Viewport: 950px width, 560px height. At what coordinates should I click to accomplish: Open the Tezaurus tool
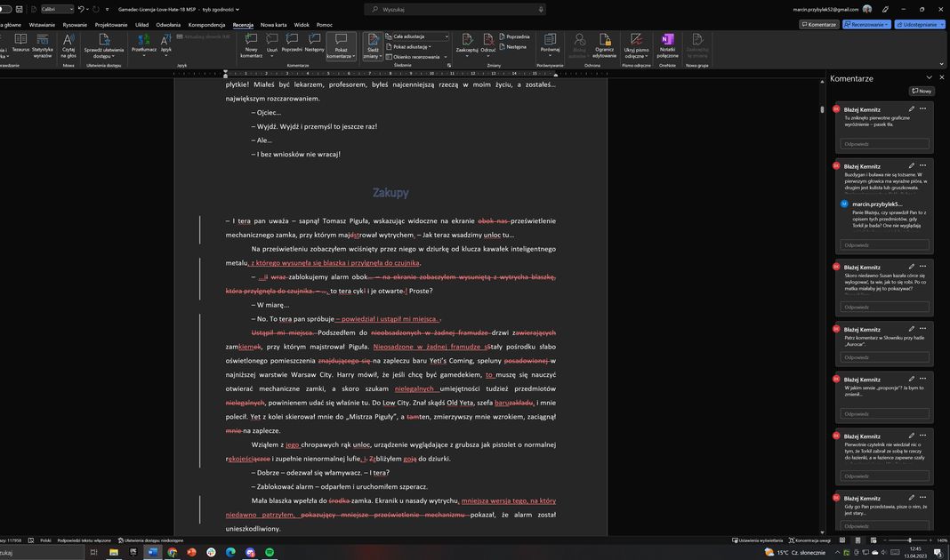pos(20,44)
